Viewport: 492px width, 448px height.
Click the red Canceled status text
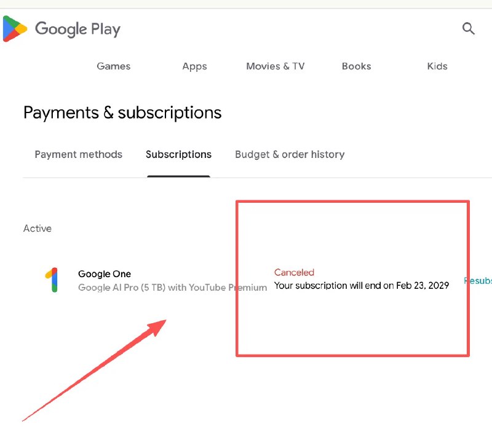pos(294,272)
